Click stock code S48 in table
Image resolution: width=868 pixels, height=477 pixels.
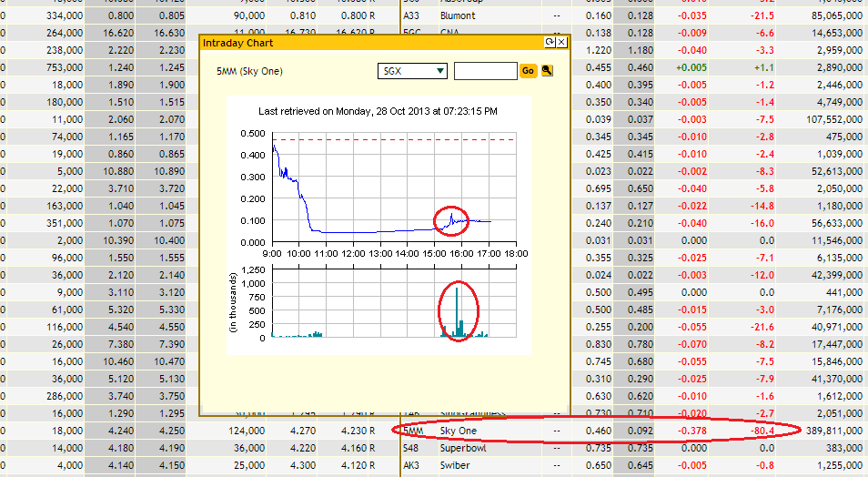tap(411, 448)
